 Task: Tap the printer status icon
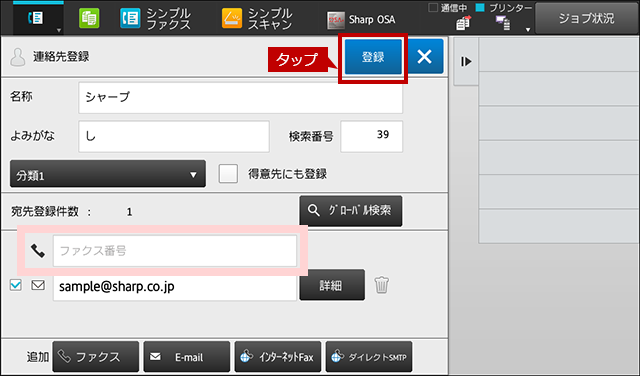pos(502,23)
